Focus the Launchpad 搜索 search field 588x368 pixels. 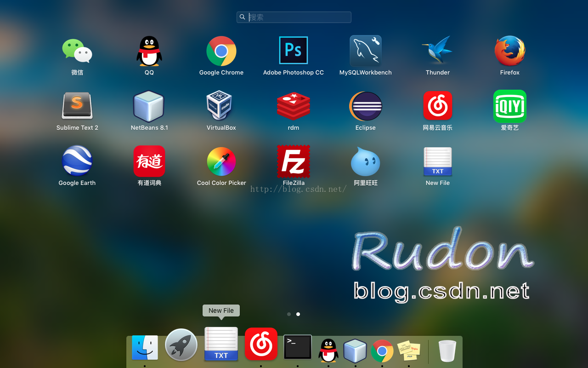click(294, 17)
